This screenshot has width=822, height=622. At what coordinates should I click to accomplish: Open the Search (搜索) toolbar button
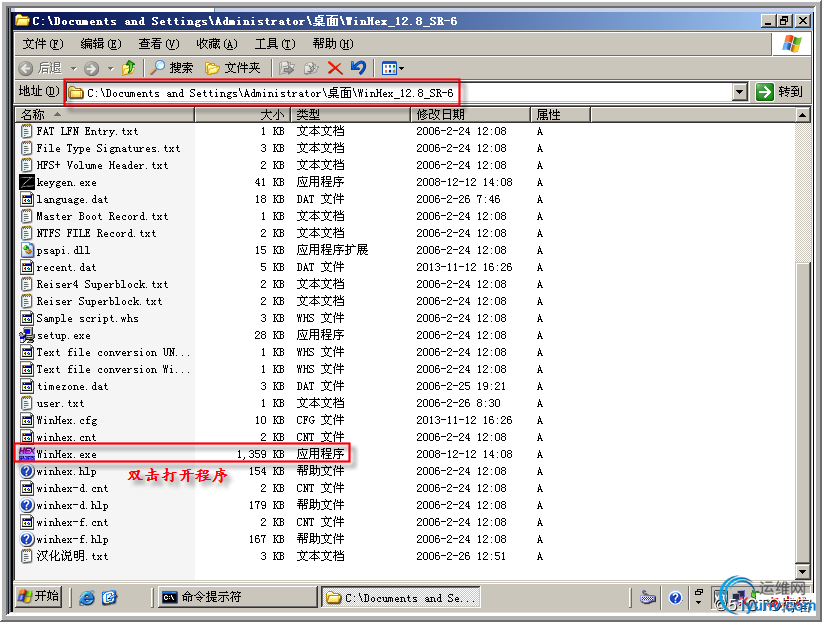[x=171, y=68]
